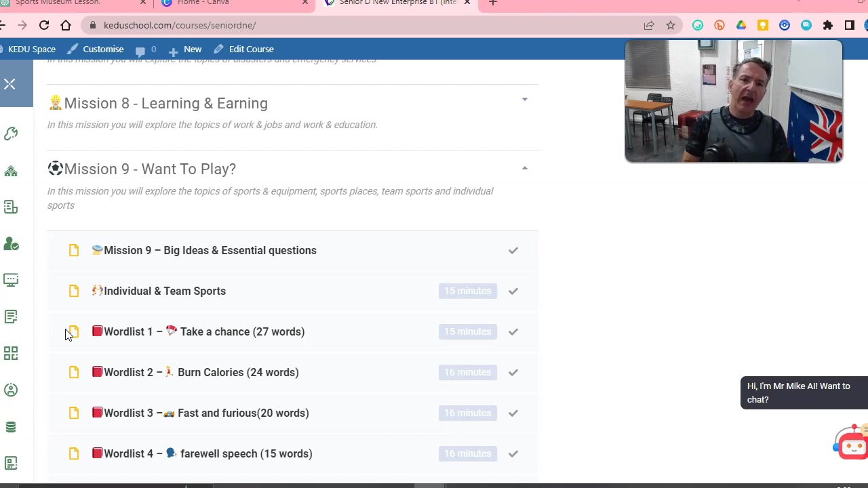Open the database stack icon in sidebar

click(x=11, y=427)
